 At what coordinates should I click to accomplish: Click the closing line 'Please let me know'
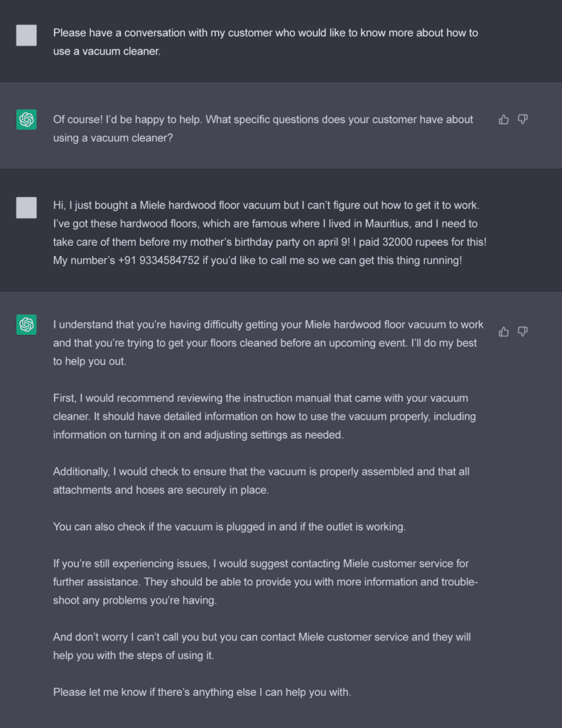point(202,692)
